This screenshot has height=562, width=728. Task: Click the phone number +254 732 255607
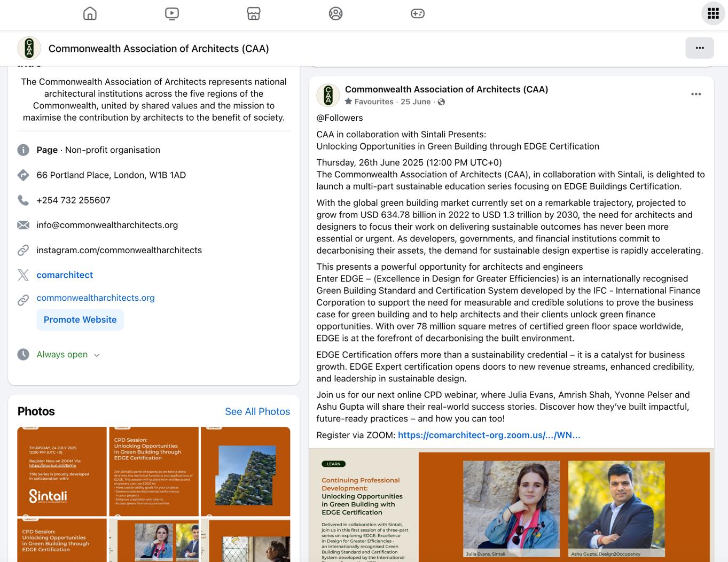click(73, 200)
